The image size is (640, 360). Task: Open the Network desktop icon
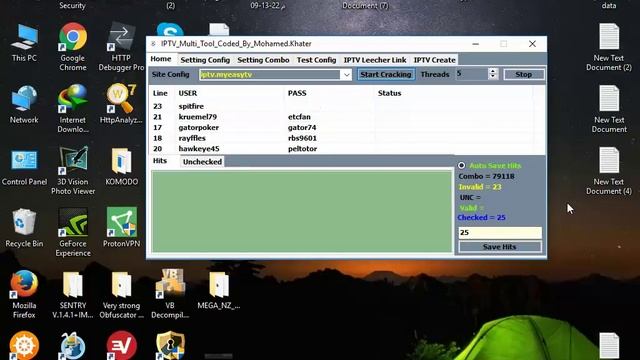[24, 104]
